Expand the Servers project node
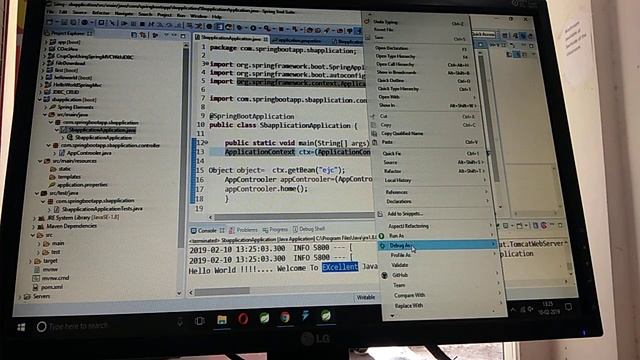Screen dimensions: 640x360 pyautogui.click(x=20, y=297)
